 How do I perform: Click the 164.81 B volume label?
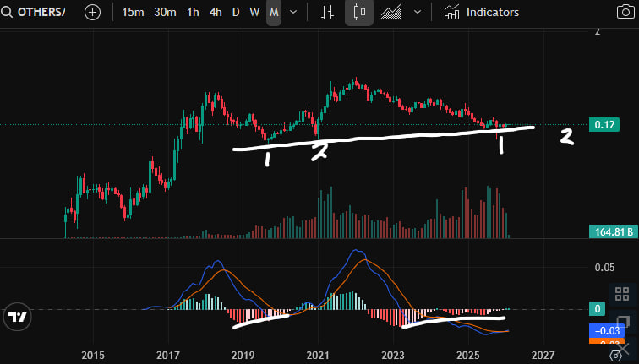coord(614,231)
